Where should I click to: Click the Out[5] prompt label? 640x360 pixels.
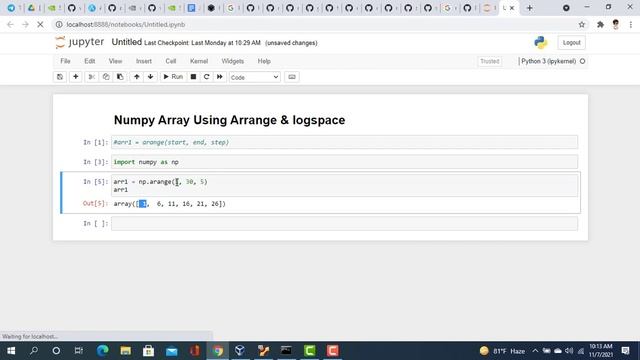[95, 203]
